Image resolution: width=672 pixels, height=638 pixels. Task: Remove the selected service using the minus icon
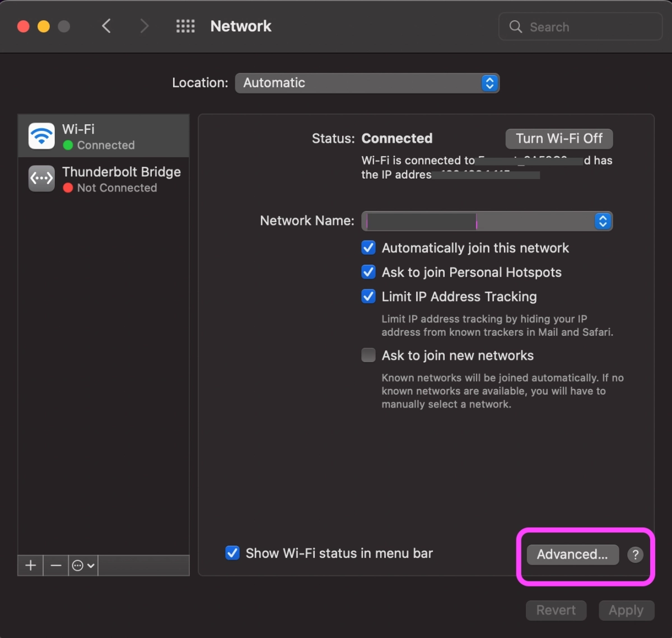tap(55, 565)
